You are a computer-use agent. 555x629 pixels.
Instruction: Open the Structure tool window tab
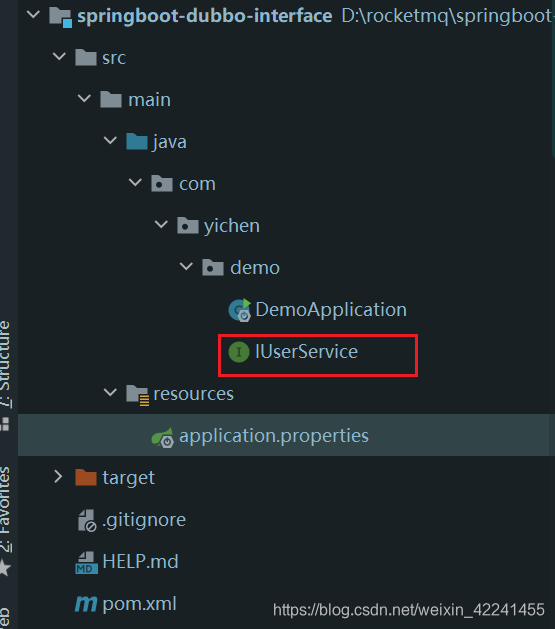pyautogui.click(x=6, y=363)
